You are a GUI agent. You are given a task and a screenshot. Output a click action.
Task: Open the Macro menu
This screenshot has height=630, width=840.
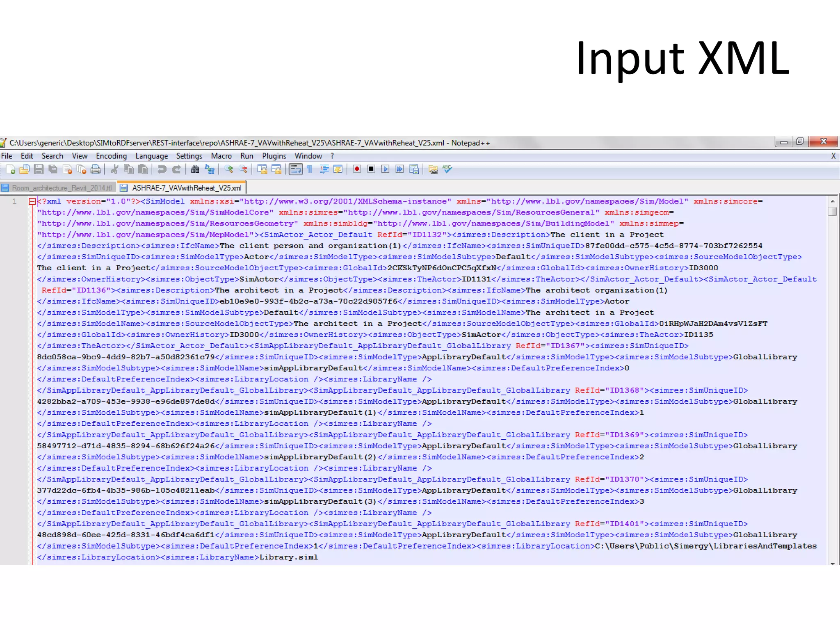pos(221,156)
